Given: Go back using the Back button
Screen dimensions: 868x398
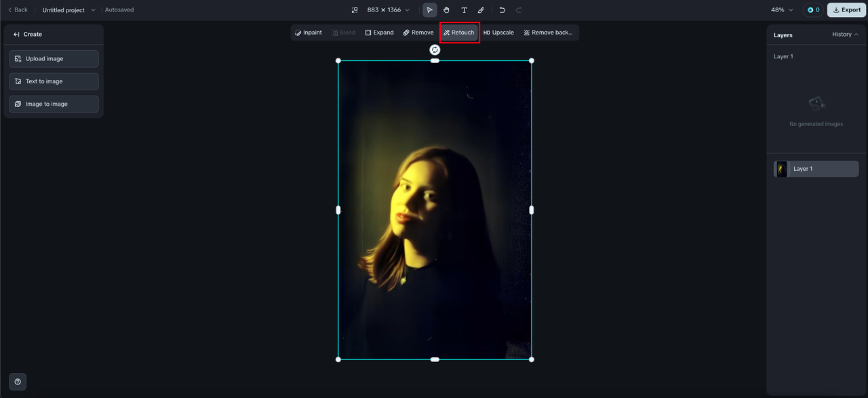Looking at the screenshot, I should [x=18, y=10].
